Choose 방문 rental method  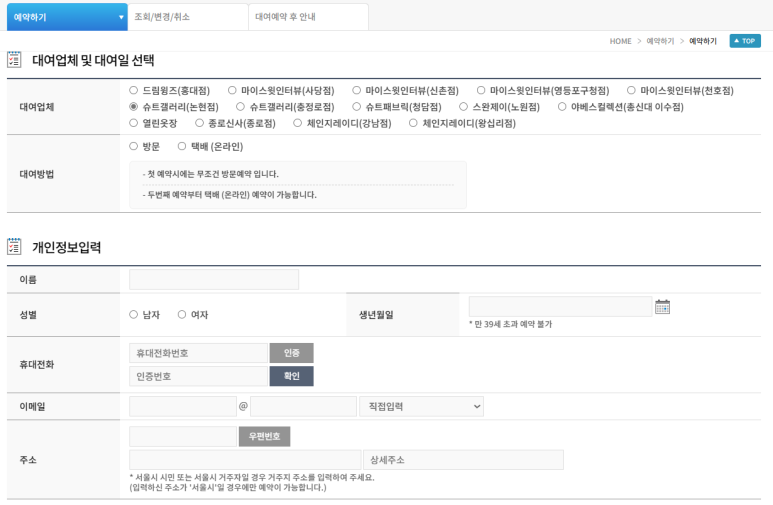pyautogui.click(x=134, y=146)
